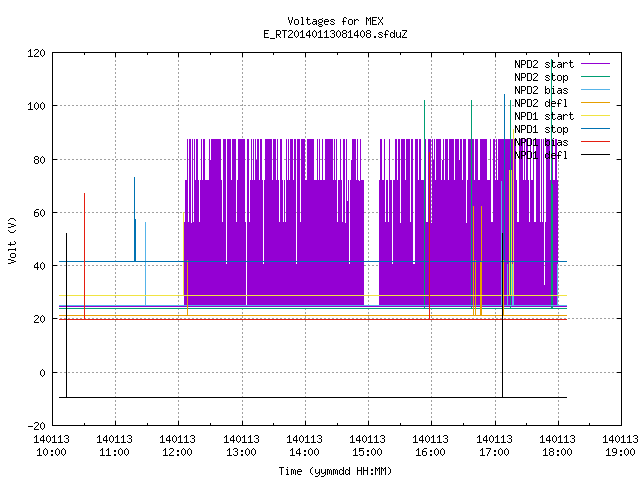640x480 pixels.
Task: Click the x-axis tick label 14:00
Action: pyautogui.click(x=304, y=453)
